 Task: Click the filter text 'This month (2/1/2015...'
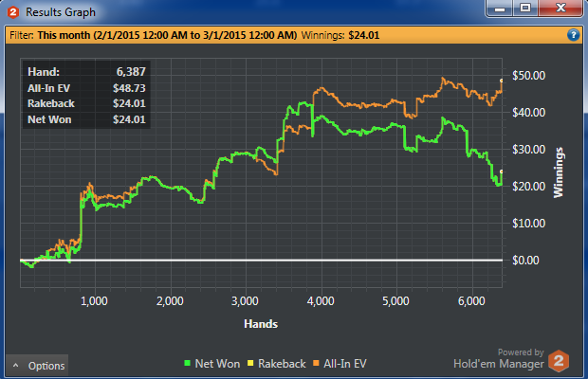(x=167, y=35)
